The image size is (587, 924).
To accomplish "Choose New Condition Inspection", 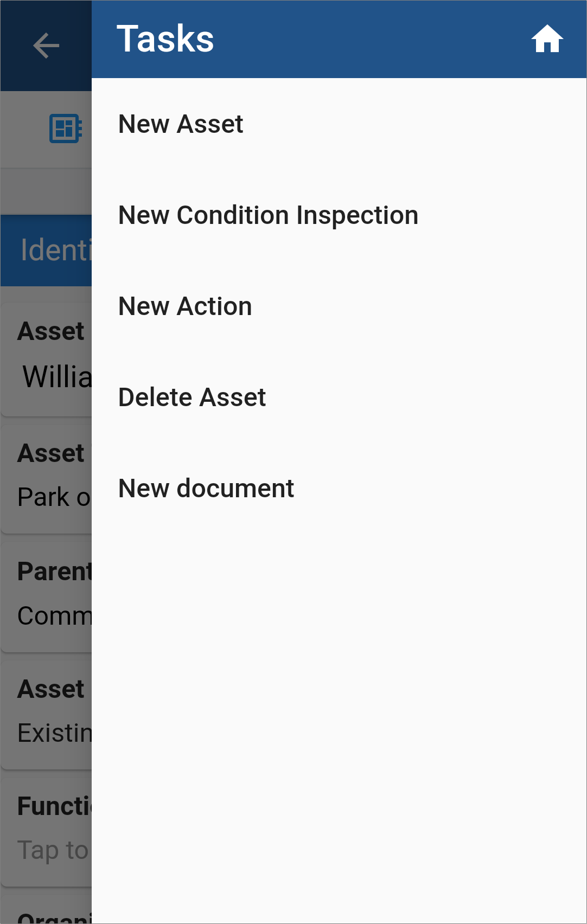I will click(269, 215).
